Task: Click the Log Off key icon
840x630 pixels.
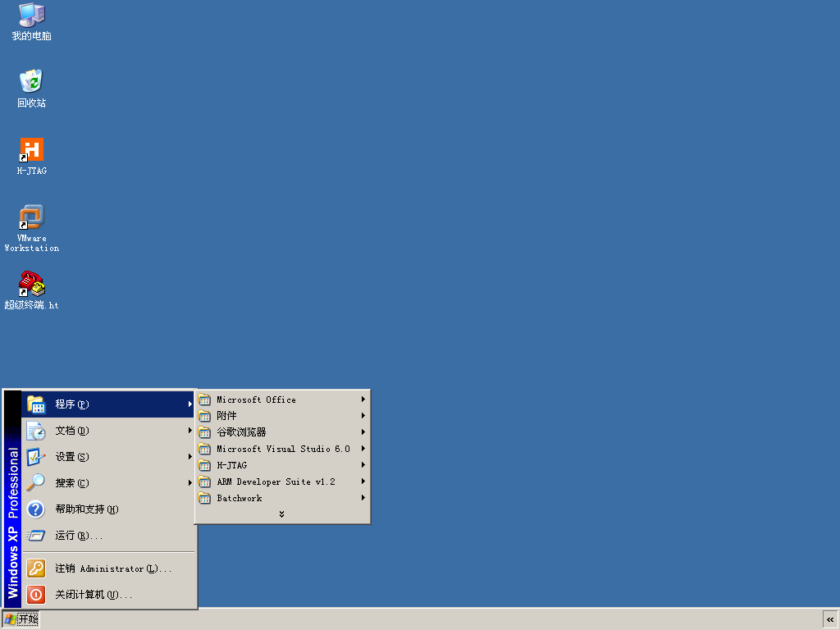Action: [36, 568]
